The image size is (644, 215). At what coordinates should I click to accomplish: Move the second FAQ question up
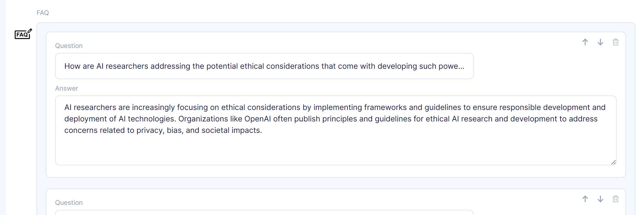point(585,199)
